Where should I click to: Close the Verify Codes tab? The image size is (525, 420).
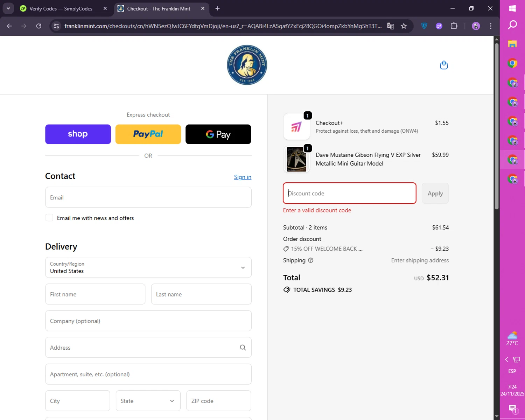pos(105,8)
